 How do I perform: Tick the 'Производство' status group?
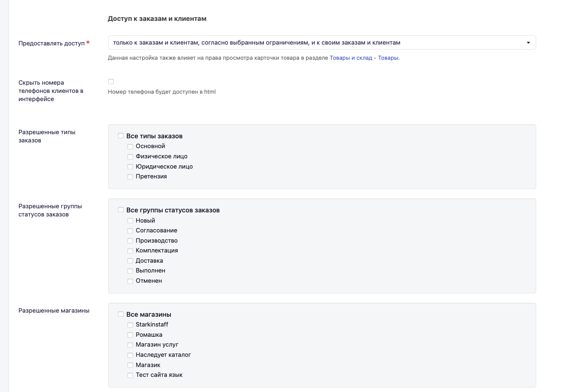click(x=130, y=241)
